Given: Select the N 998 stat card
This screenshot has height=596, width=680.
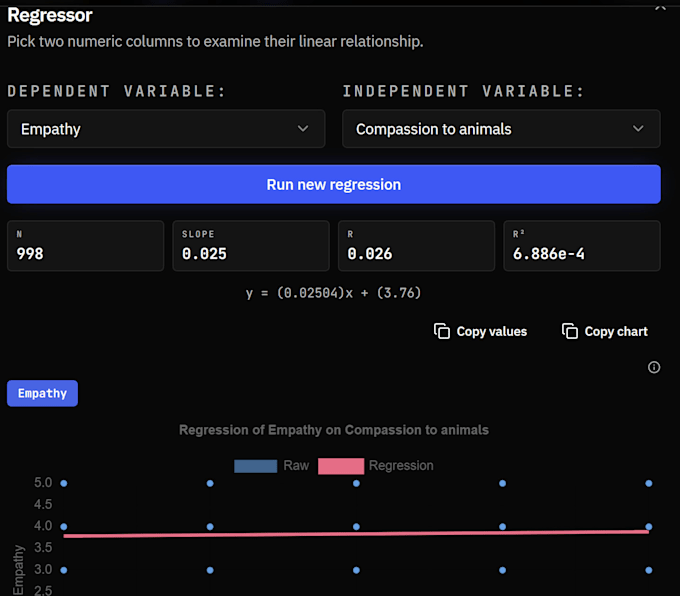Looking at the screenshot, I should click(85, 246).
